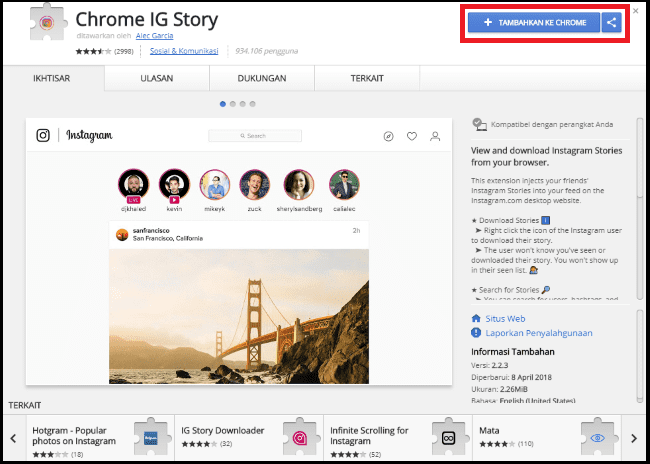Click the profile person icon in the preview
This screenshot has height=464, width=650.
pyautogui.click(x=435, y=136)
